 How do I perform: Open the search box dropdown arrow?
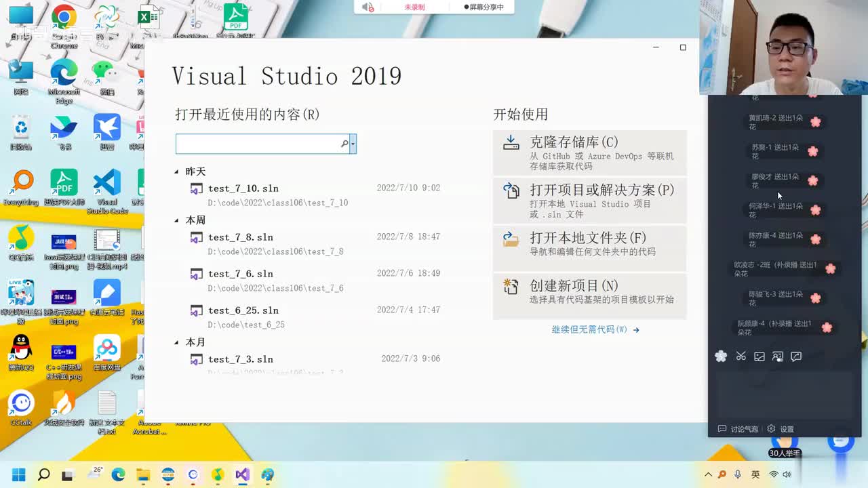point(353,144)
